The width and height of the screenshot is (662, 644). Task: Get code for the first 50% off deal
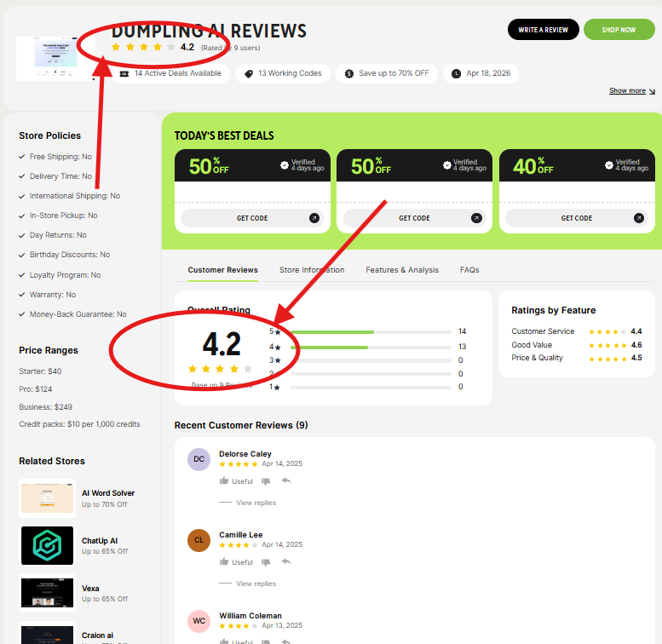(252, 218)
